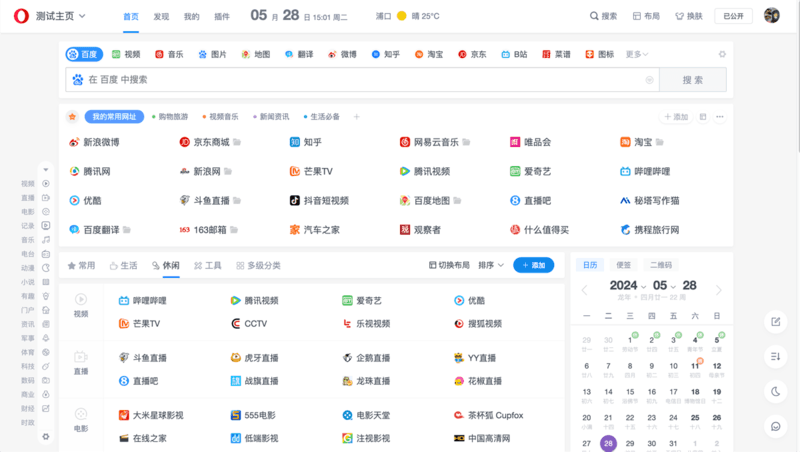The image size is (800, 452).
Task: Click the 搜 索 button
Action: pos(693,80)
